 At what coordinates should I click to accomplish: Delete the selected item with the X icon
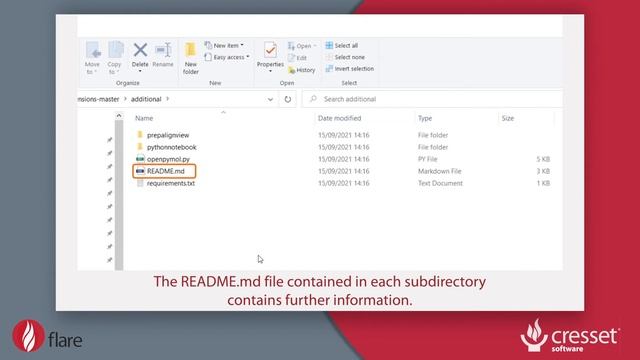[140, 51]
